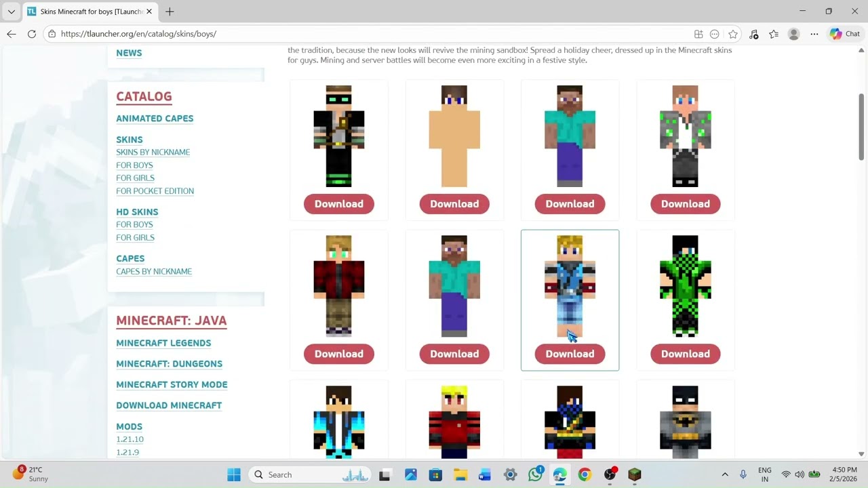Viewport: 868px width, 488px height.
Task: Open Edge Settings and more menu
Action: tap(814, 34)
